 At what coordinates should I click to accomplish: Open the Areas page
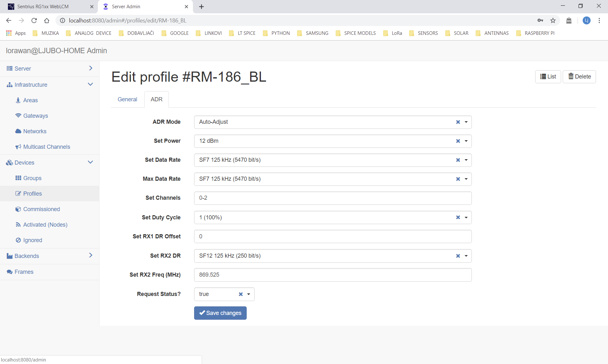point(30,100)
